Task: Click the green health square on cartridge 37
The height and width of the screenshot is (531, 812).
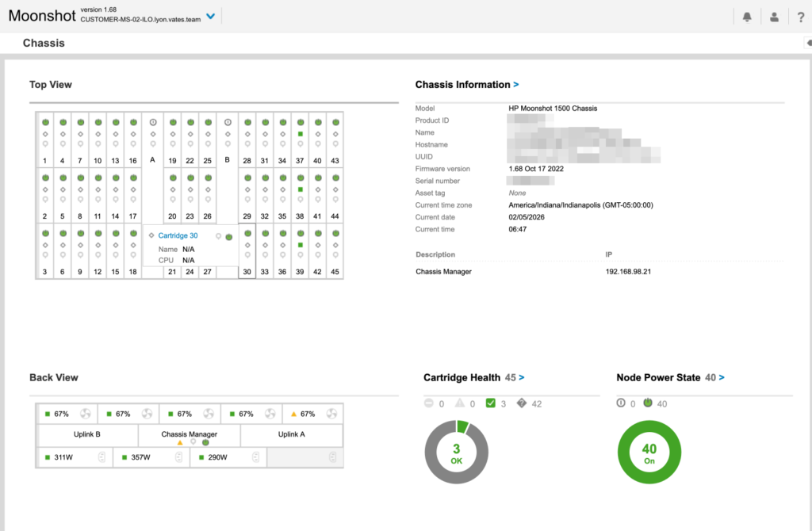Action: click(x=301, y=135)
